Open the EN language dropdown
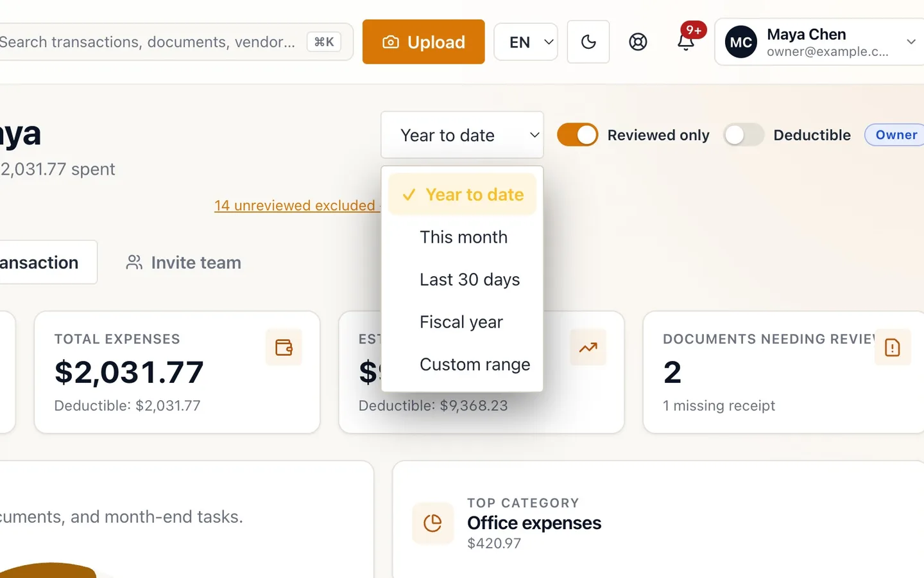 click(x=526, y=42)
